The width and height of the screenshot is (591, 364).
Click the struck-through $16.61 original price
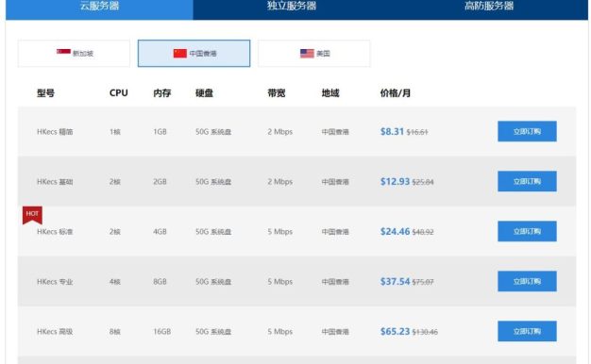click(417, 132)
